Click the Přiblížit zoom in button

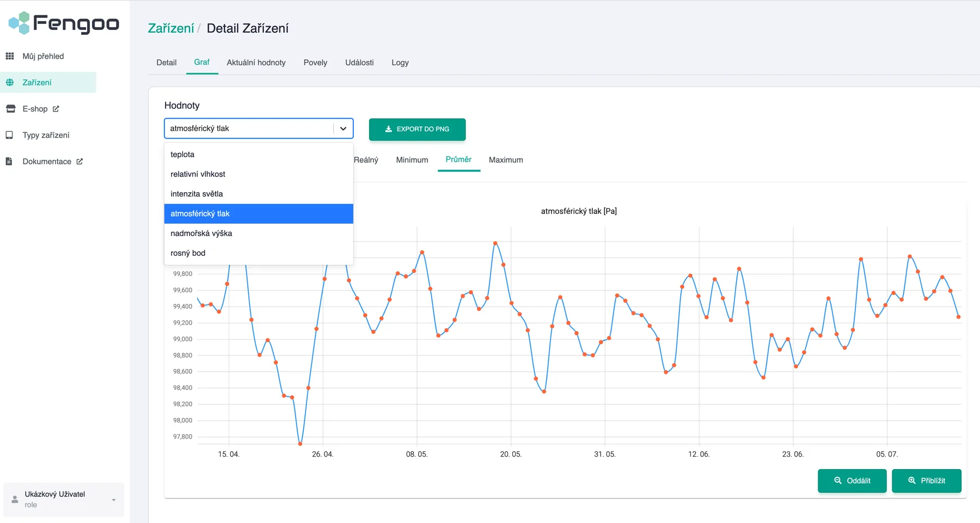(x=927, y=481)
